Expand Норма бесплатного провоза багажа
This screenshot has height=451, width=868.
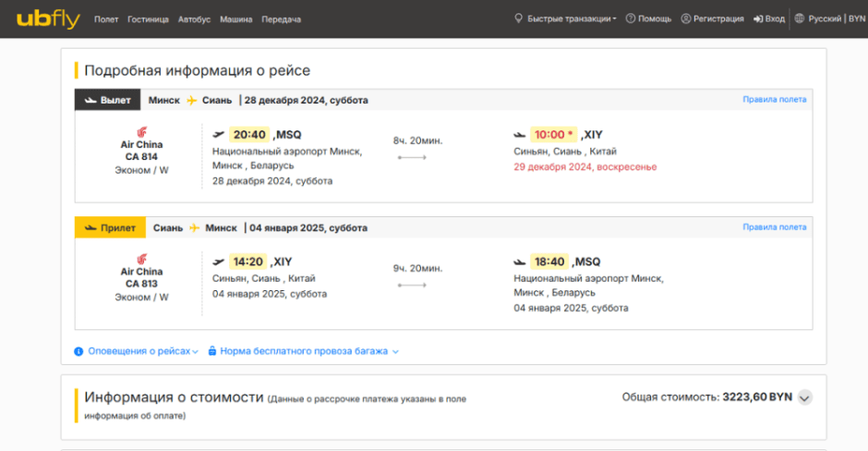pyautogui.click(x=304, y=351)
